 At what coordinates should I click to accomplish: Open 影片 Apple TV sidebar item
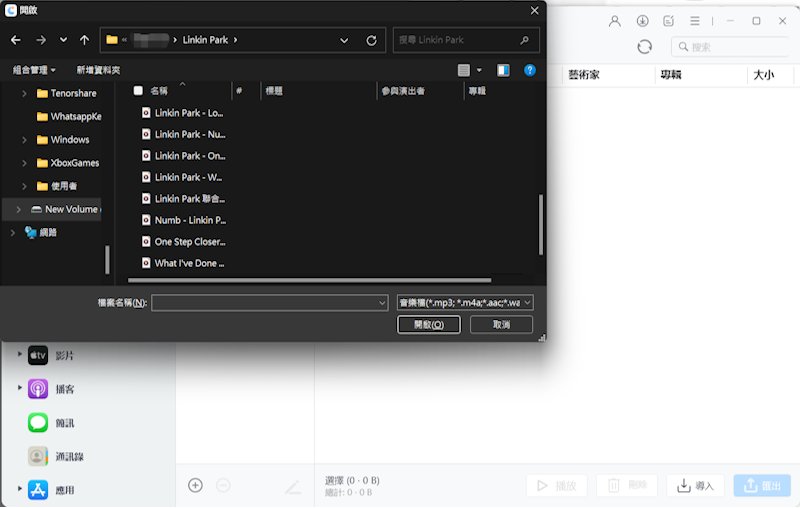(51, 355)
